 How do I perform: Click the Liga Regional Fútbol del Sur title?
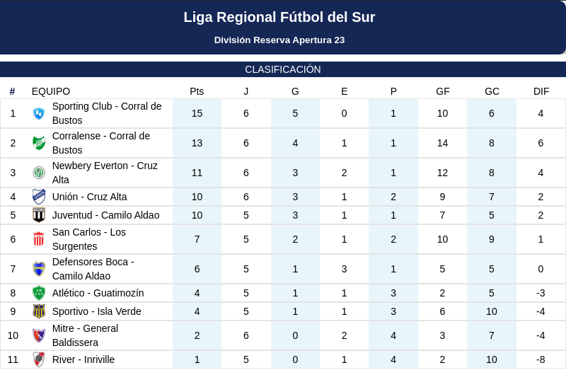tap(279, 17)
